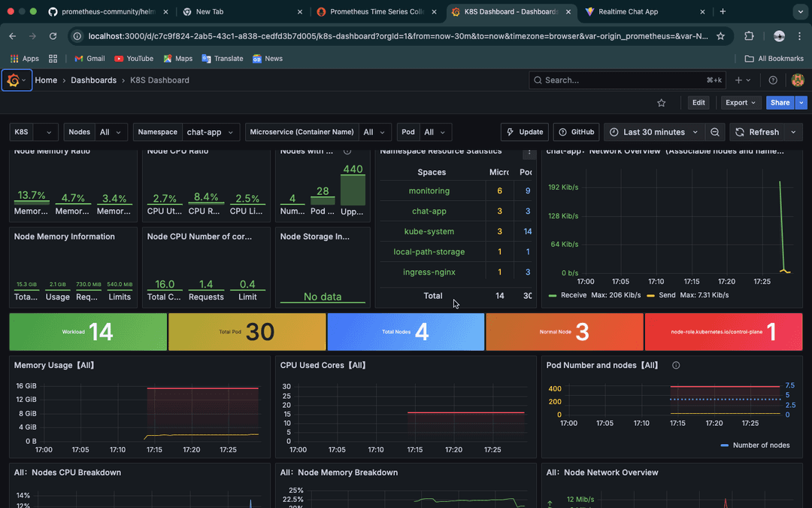Expand the Export dropdown menu
This screenshot has width=812, height=508.
pos(741,103)
